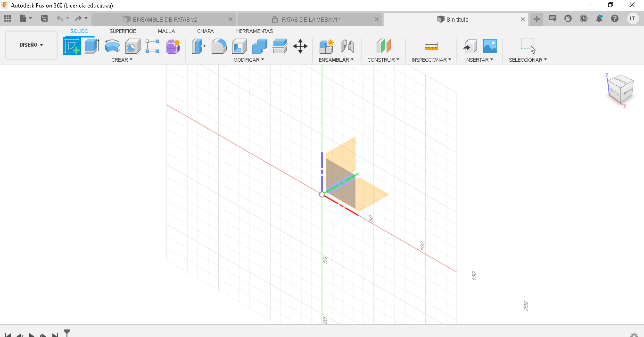Expand the SELECCIONAR menu
644x337 pixels.
point(528,60)
